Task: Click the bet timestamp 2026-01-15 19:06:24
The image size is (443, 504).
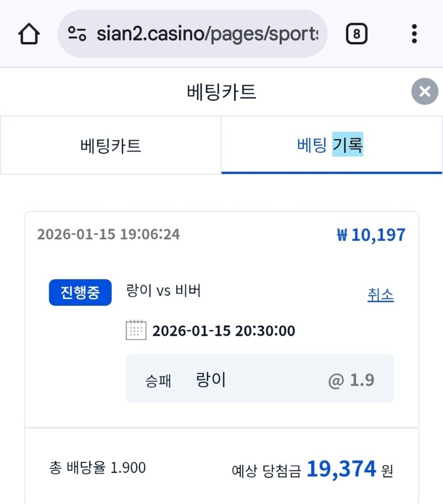Action: coord(109,234)
